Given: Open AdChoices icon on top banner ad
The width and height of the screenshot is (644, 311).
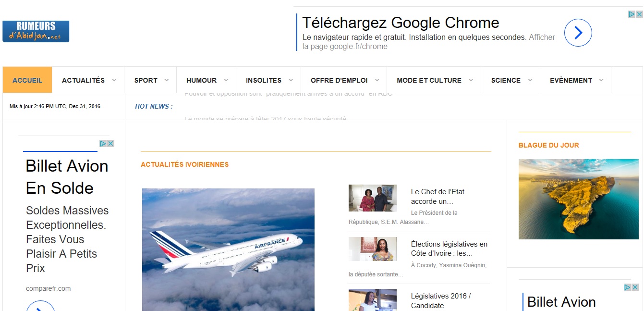Looking at the screenshot, I should [632, 14].
